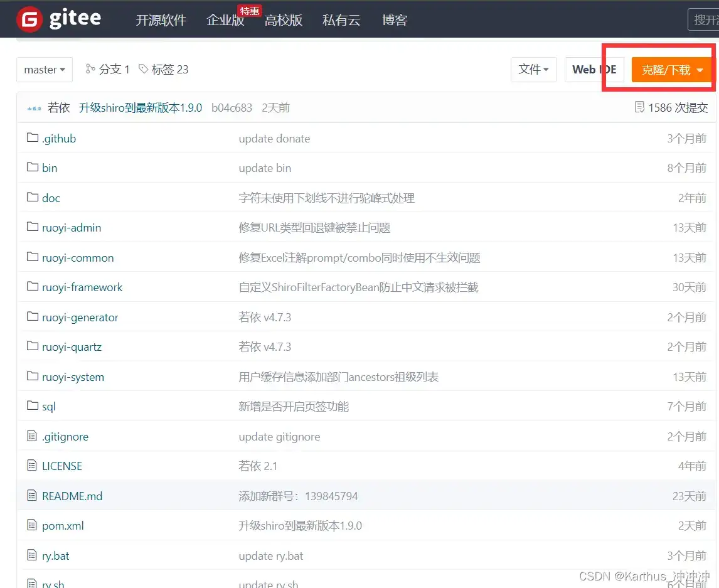Screen dimensions: 719x588
Task: Open commit 升级shiro到最新版本1.9.0 in header row
Action: point(141,108)
